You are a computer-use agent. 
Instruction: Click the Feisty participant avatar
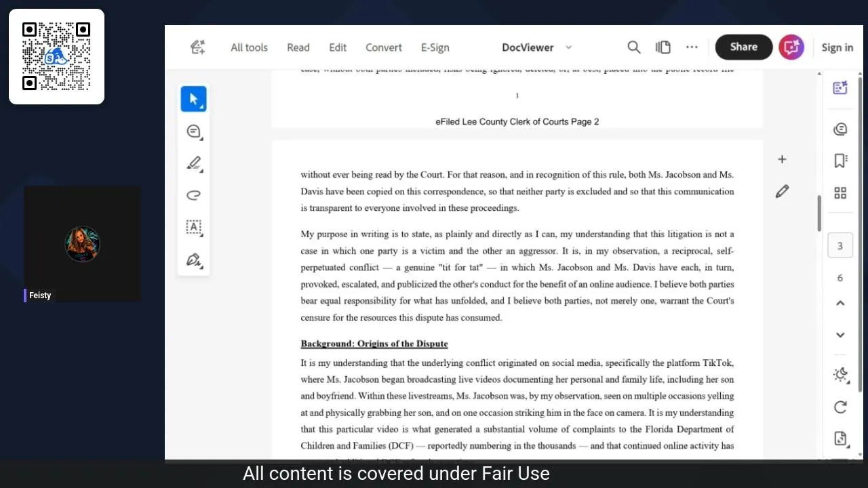tap(83, 244)
